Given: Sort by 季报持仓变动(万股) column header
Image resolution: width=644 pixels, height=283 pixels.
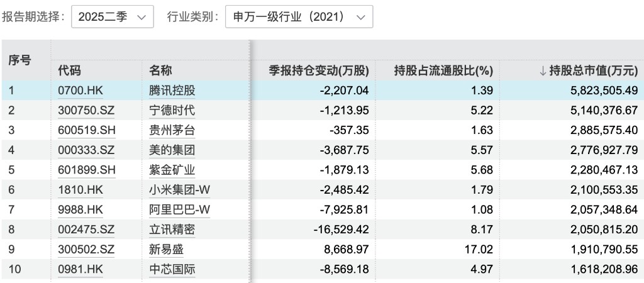Looking at the screenshot, I should point(319,70).
